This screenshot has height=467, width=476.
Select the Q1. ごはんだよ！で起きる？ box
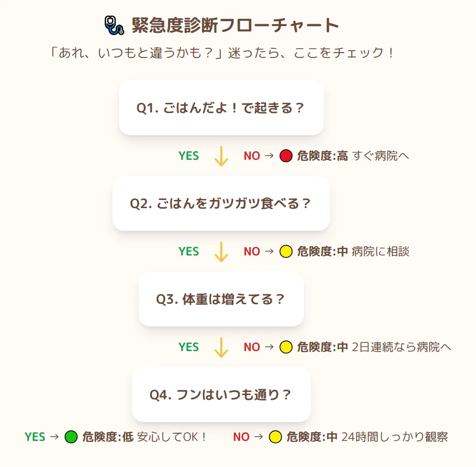coord(221,108)
